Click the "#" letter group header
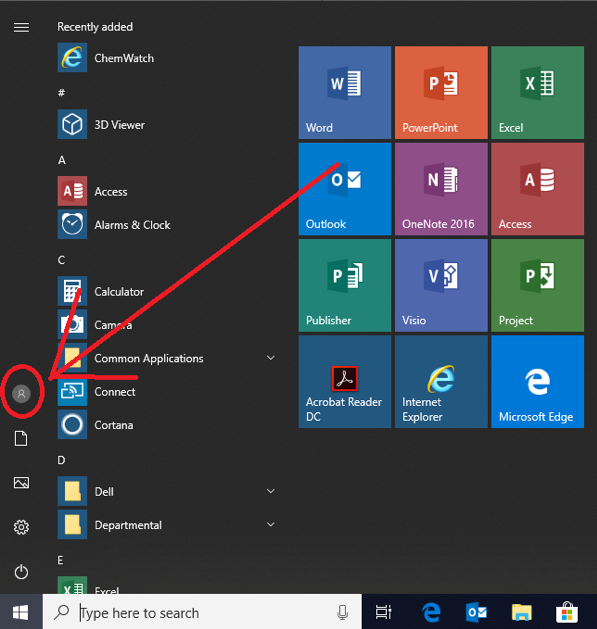The width and height of the screenshot is (597, 629). pyautogui.click(x=61, y=93)
